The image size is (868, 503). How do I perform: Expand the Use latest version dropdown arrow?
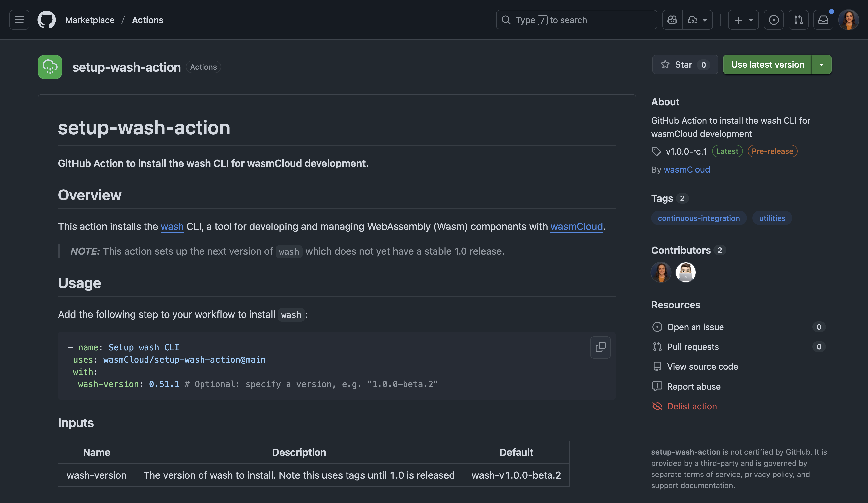click(x=822, y=64)
